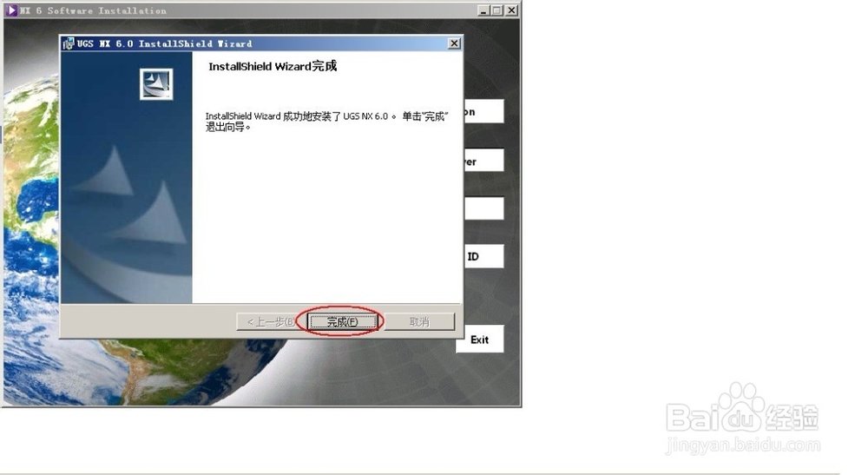
Task: Click the installer icon in wizard title bar
Action: pyautogui.click(x=69, y=43)
